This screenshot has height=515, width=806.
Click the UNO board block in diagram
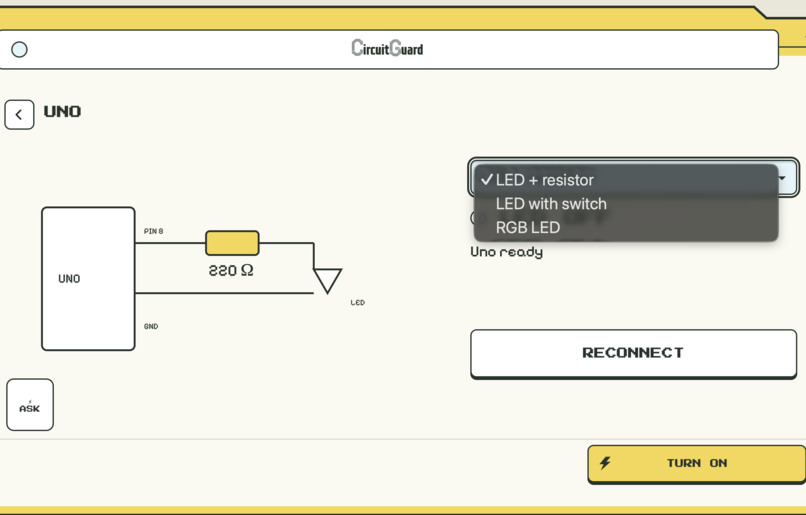(88, 279)
